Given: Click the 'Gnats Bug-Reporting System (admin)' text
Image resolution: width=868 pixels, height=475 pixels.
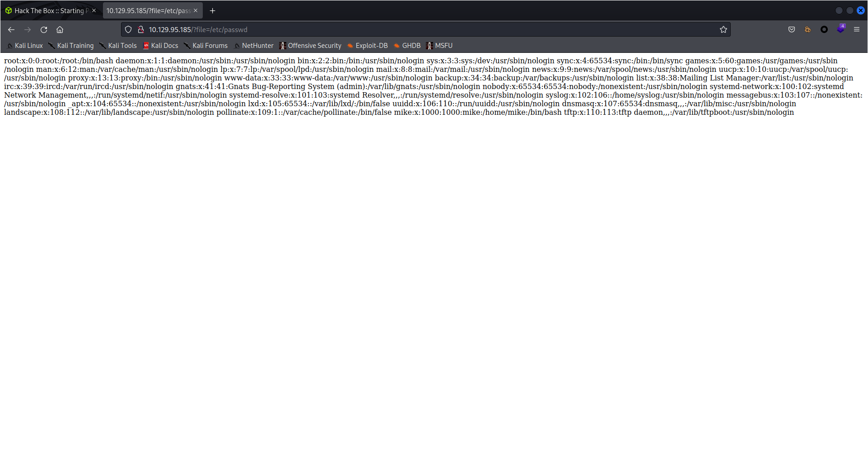Looking at the screenshot, I should (x=298, y=86).
